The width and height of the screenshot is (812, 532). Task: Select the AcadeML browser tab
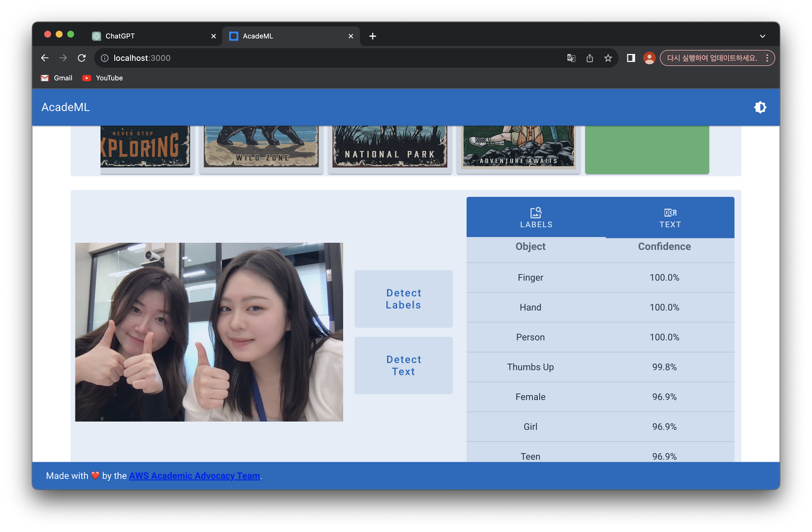point(291,36)
